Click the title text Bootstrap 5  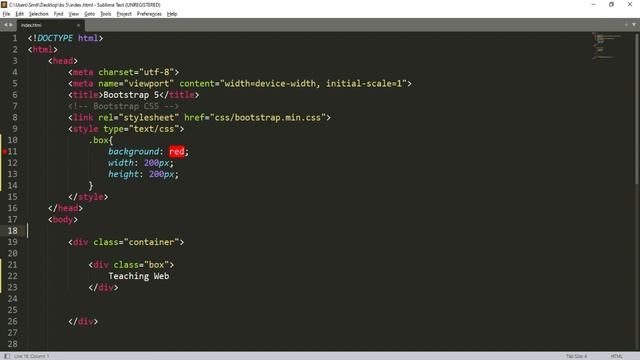point(131,95)
